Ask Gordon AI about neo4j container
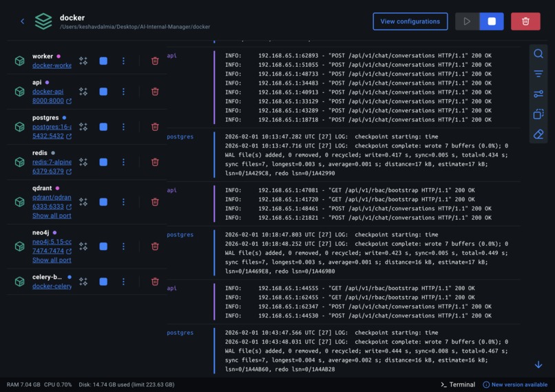Image resolution: width=555 pixels, height=392 pixels. tap(83, 246)
